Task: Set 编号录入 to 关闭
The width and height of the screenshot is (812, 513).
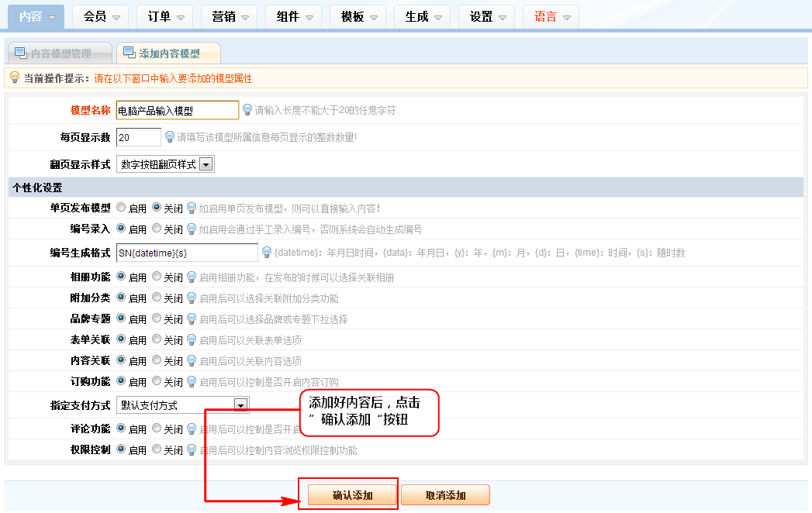Action: 157,229
